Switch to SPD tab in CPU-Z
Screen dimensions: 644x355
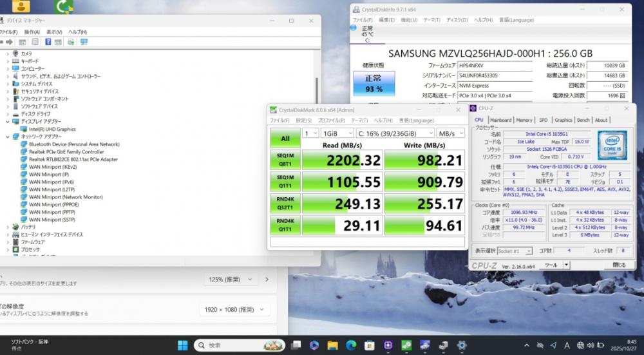click(544, 120)
